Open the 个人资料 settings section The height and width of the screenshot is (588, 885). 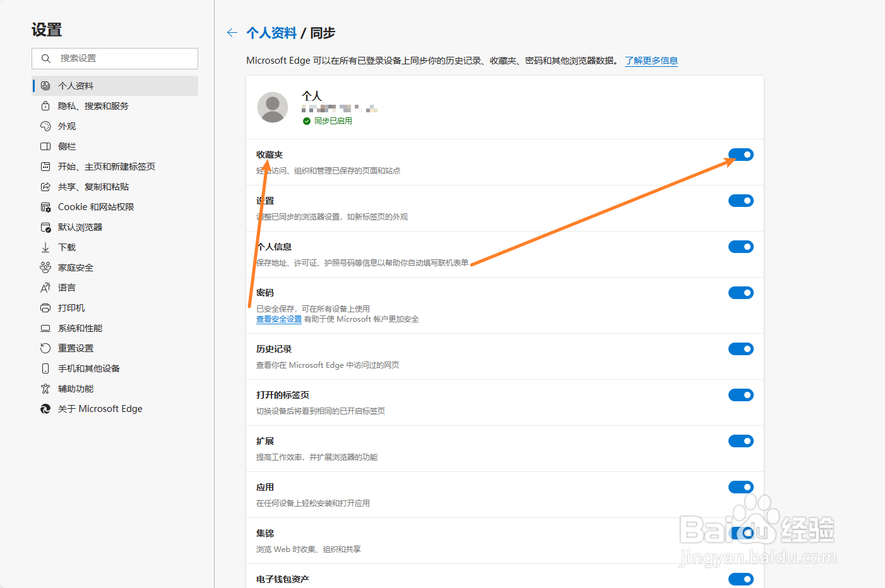tap(115, 86)
